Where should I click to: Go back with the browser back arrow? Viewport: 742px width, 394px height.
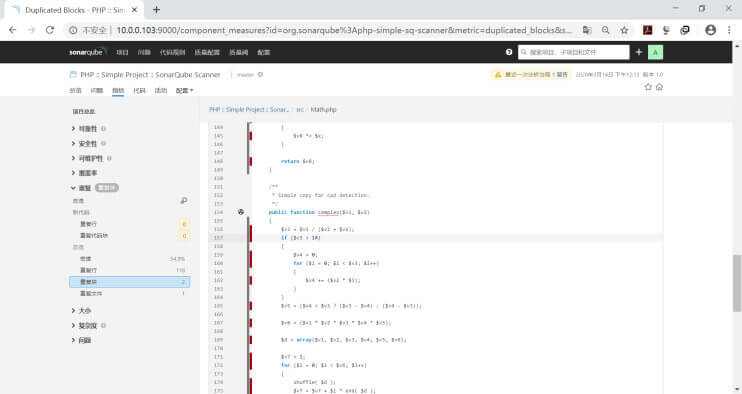point(12,30)
